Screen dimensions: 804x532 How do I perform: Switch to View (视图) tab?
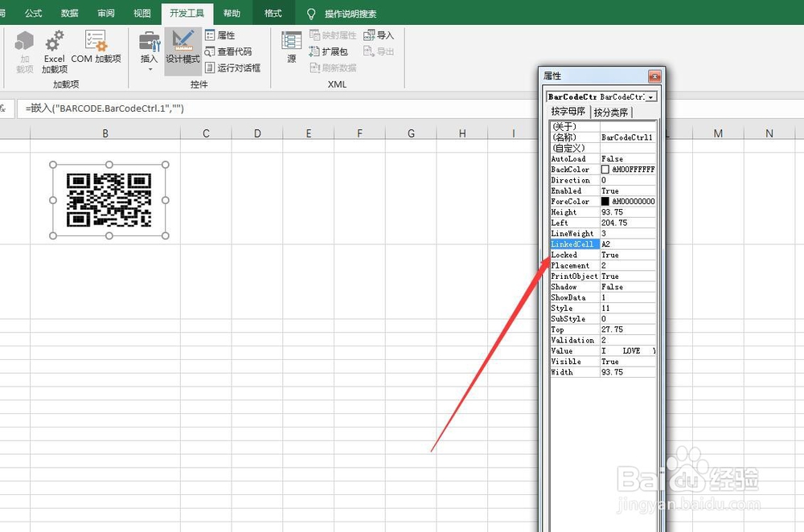pos(142,14)
